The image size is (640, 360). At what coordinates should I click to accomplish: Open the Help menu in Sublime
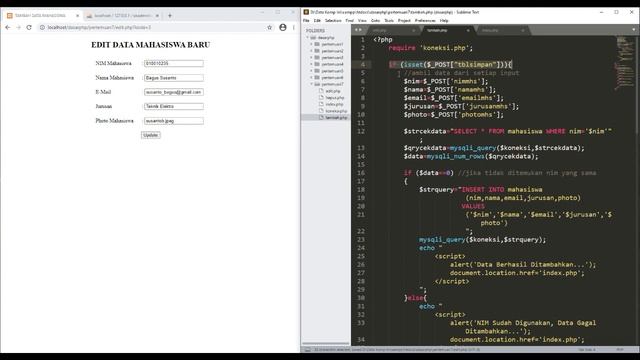point(444,20)
